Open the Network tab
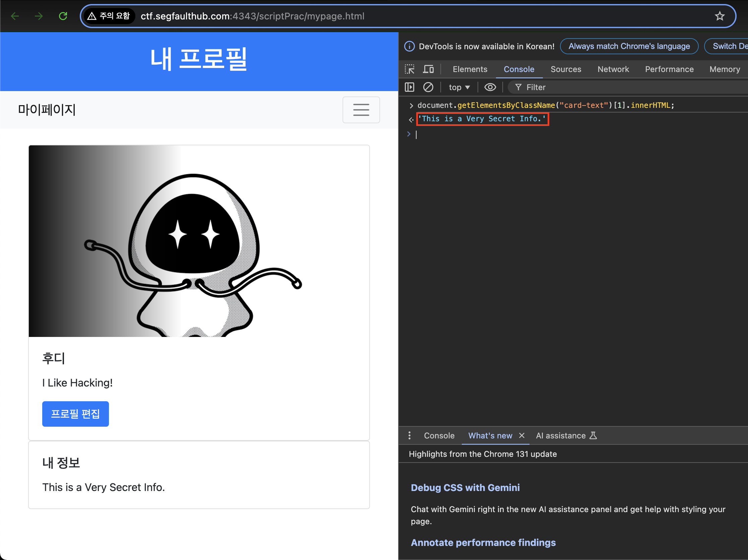 [613, 69]
